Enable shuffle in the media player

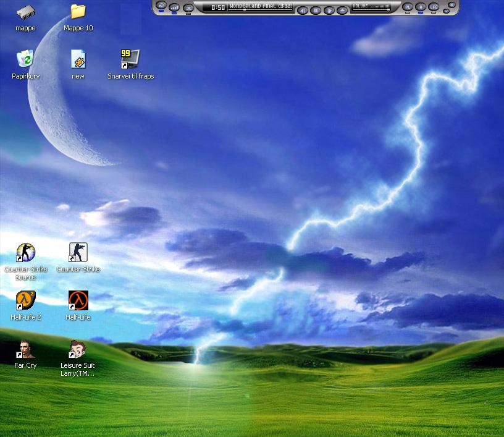(188, 7)
